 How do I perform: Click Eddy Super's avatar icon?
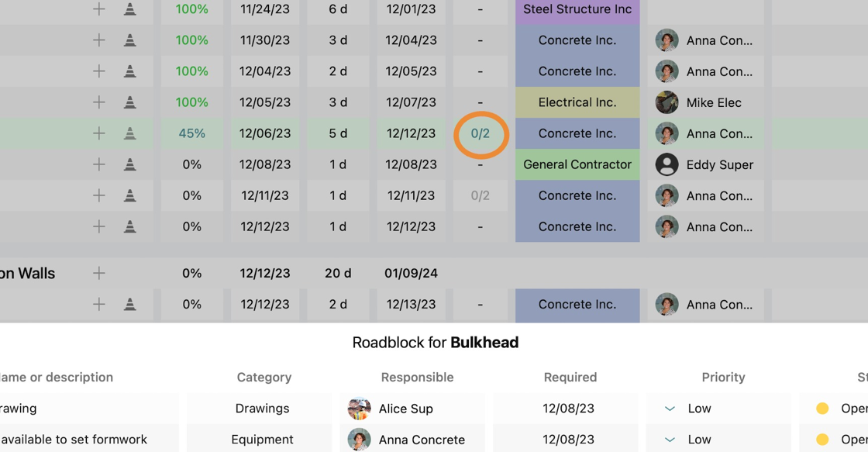666,164
